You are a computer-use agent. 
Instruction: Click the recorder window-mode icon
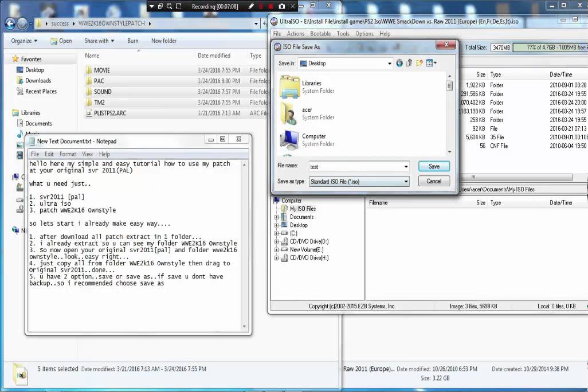pos(160,6)
